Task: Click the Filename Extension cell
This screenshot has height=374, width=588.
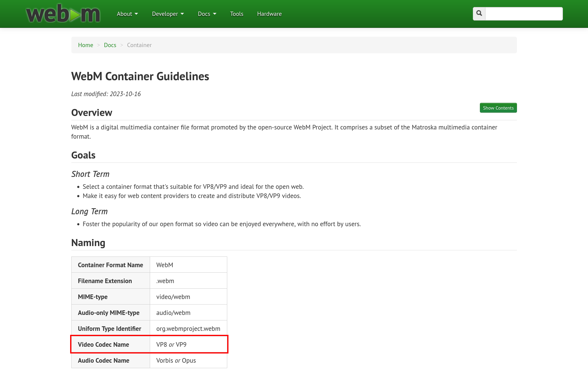Action: (111, 281)
